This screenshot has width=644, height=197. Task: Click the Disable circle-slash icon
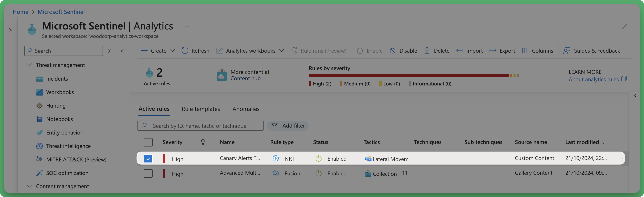(392, 51)
